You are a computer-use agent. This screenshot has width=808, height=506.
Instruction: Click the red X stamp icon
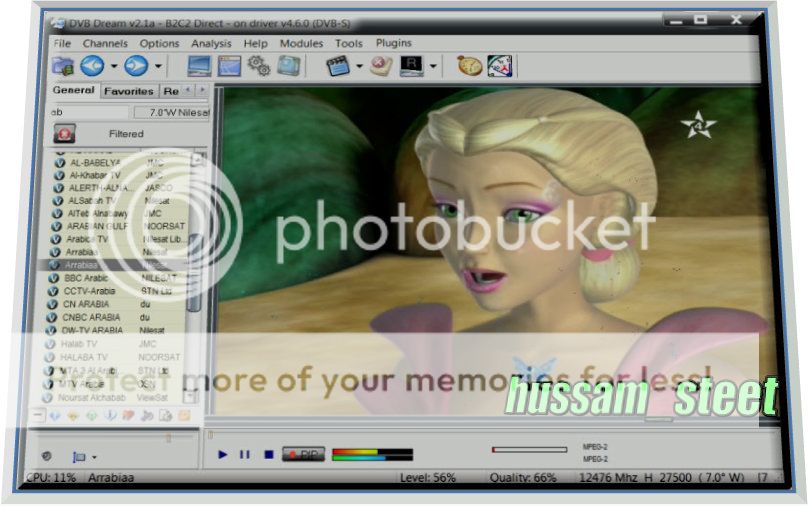point(381,66)
